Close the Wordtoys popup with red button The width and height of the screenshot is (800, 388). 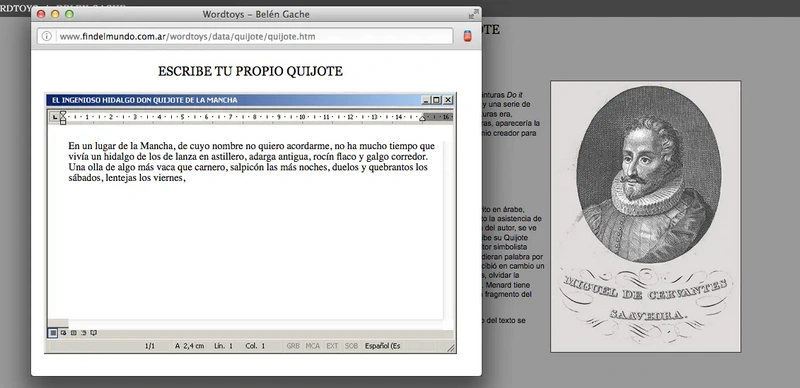pyautogui.click(x=41, y=14)
